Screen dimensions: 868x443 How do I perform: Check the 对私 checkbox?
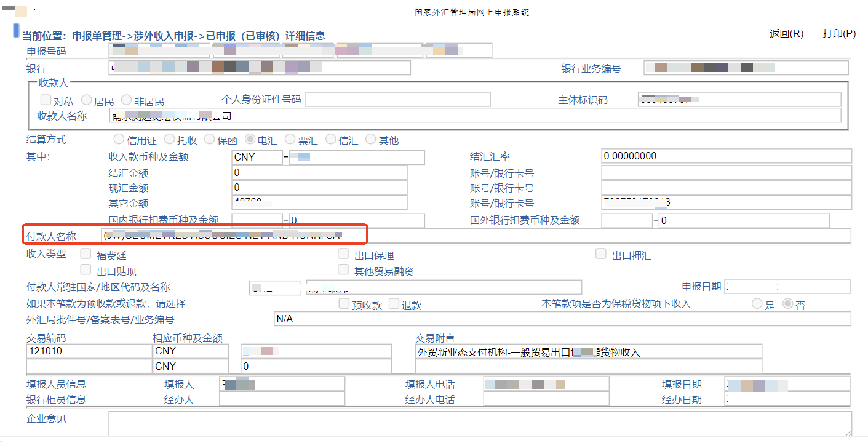click(x=46, y=100)
